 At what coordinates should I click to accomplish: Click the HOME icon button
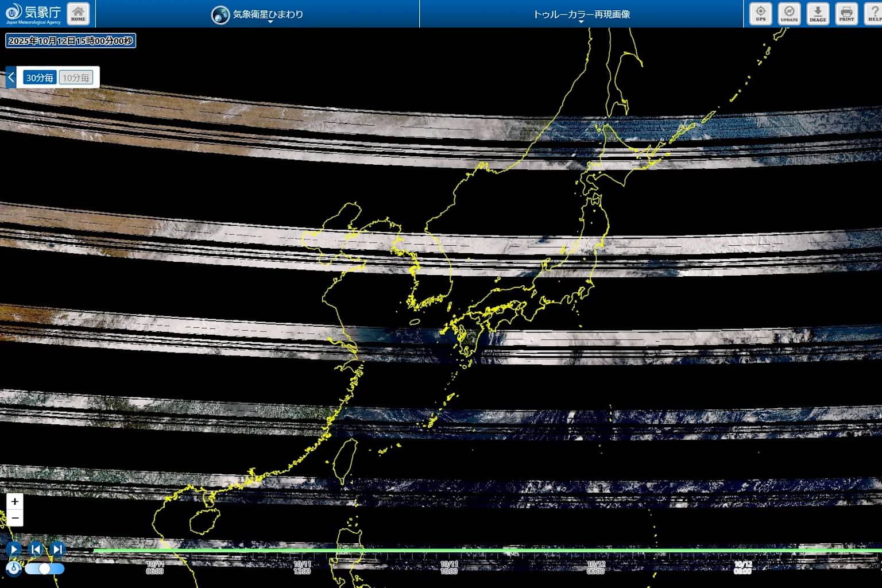78,14
